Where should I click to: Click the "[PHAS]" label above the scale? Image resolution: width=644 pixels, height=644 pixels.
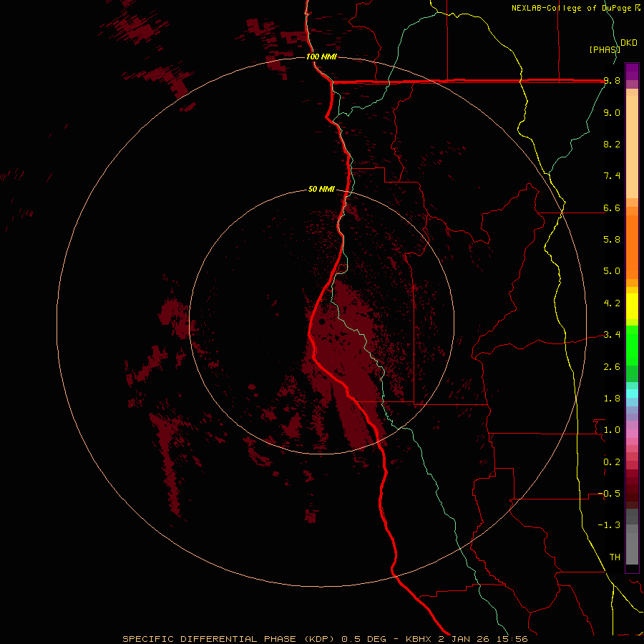coord(604,49)
